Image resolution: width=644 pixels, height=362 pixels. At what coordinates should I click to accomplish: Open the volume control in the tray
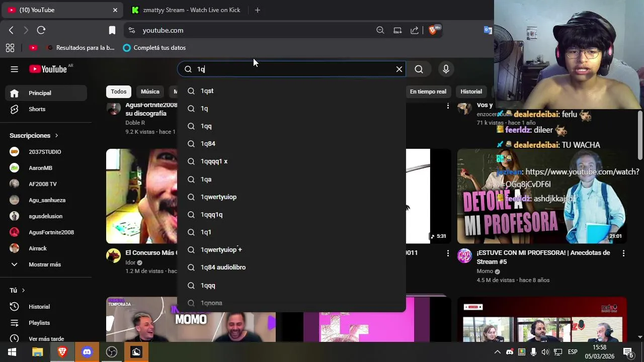545,352
